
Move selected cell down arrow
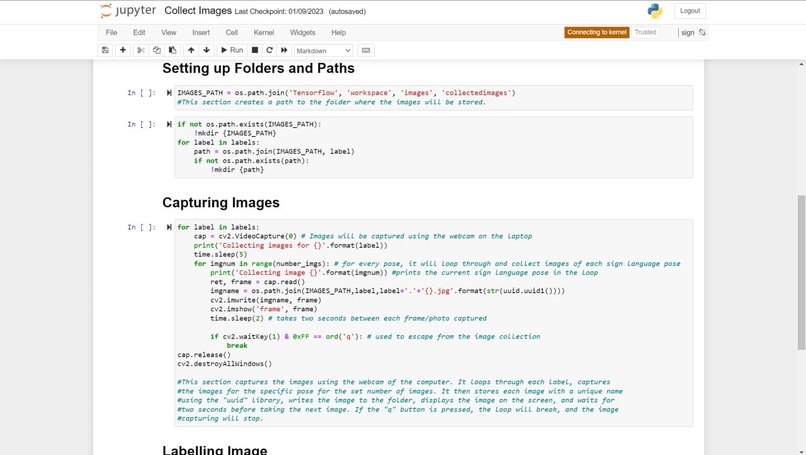pyautogui.click(x=207, y=50)
